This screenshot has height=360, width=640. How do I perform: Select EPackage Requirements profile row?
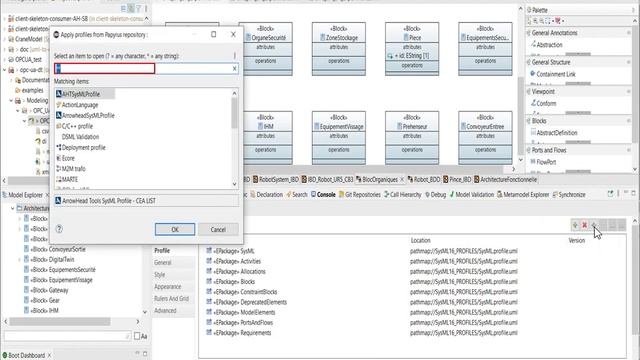click(x=239, y=333)
